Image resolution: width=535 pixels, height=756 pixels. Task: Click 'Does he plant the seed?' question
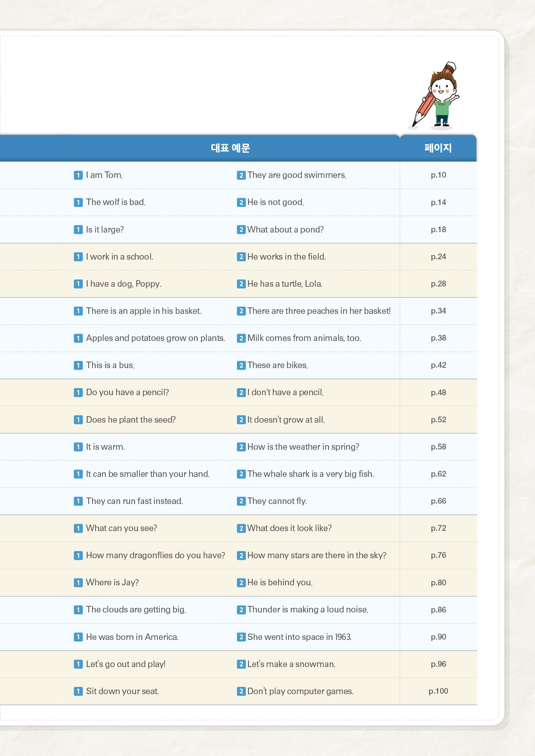[131, 420]
